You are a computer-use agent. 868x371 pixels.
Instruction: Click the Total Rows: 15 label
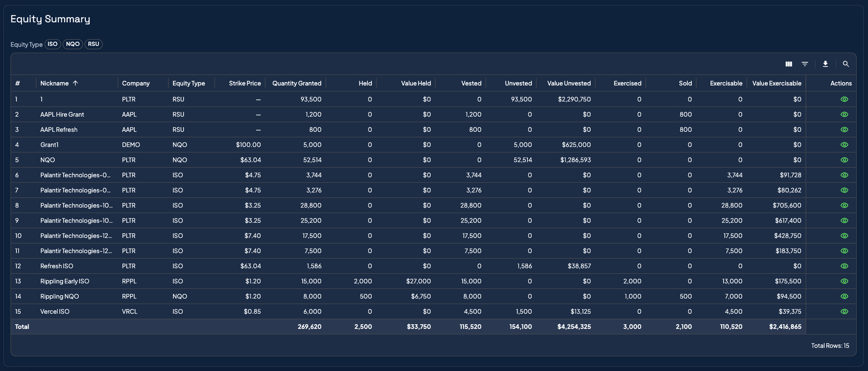click(830, 346)
